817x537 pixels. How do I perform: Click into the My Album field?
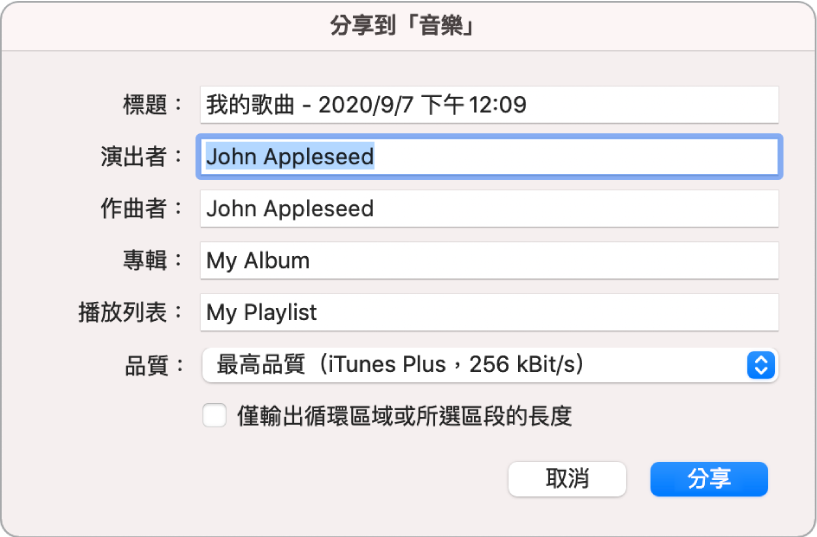[488, 261]
